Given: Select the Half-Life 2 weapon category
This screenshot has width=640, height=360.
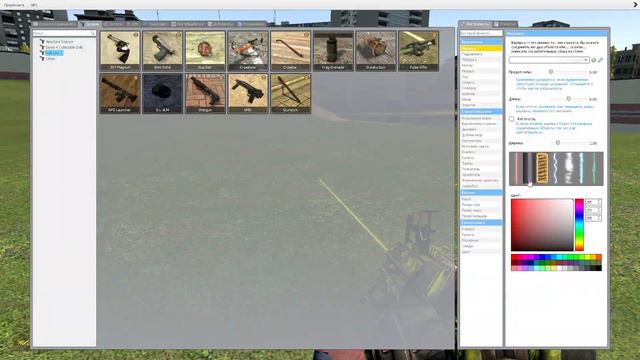Looking at the screenshot, I should [x=54, y=53].
